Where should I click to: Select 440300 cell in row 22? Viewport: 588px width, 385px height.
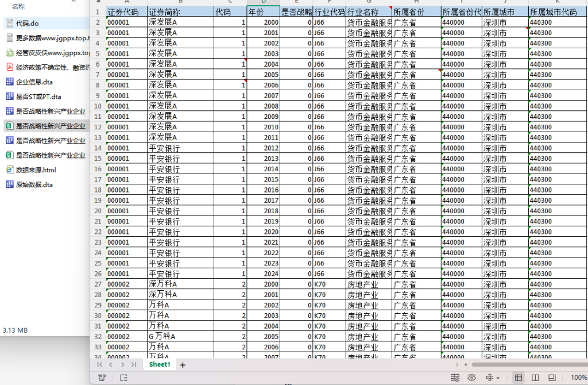pyautogui.click(x=558, y=232)
